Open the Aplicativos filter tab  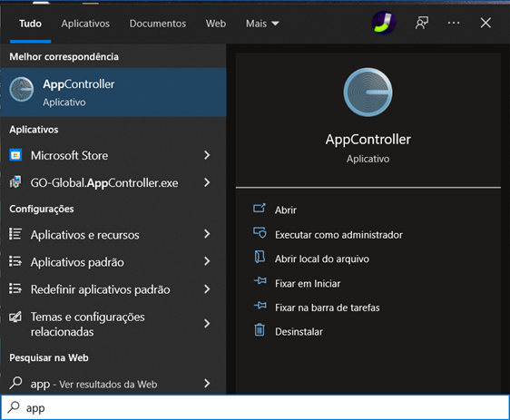pos(85,24)
